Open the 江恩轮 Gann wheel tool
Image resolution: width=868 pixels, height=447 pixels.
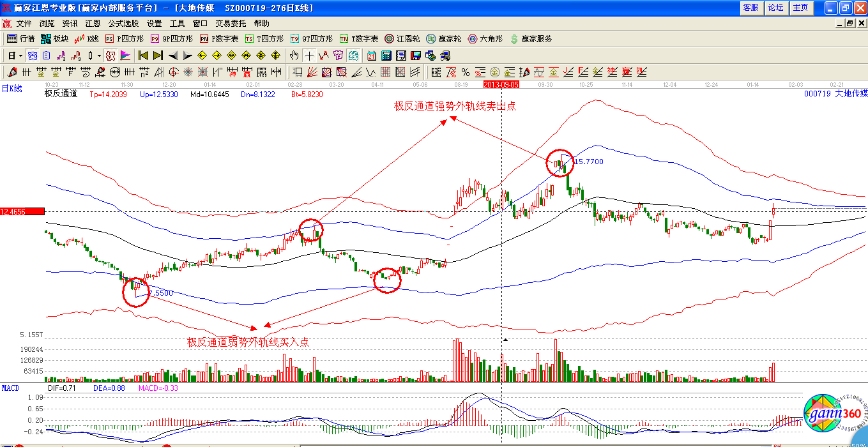pyautogui.click(x=402, y=39)
